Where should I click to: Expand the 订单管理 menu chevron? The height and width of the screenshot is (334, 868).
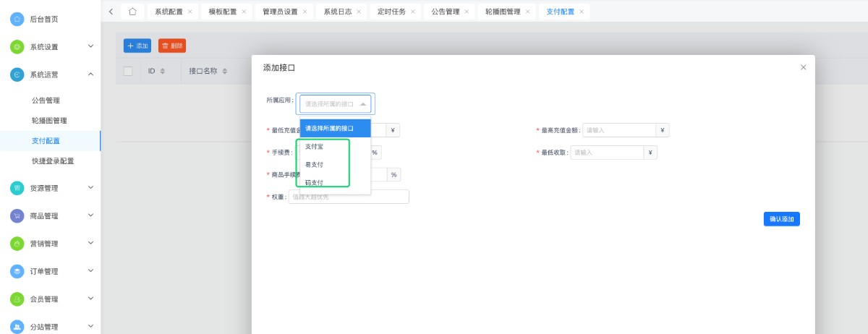point(90,270)
